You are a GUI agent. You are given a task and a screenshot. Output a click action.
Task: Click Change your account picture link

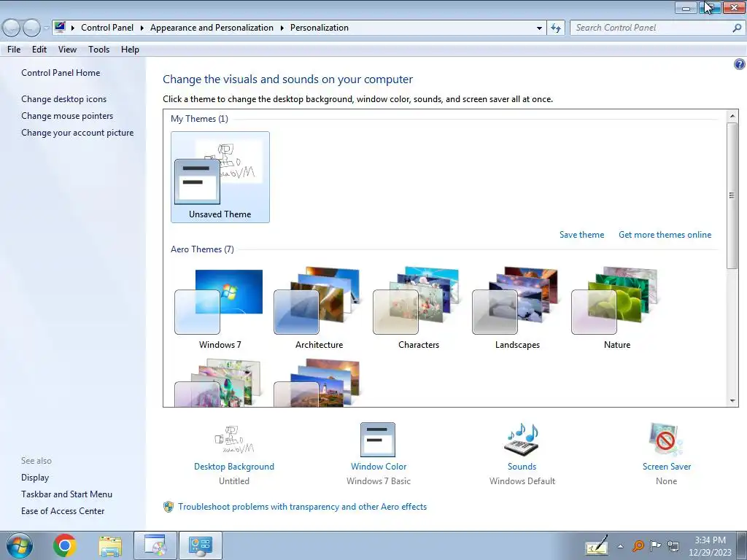click(77, 133)
